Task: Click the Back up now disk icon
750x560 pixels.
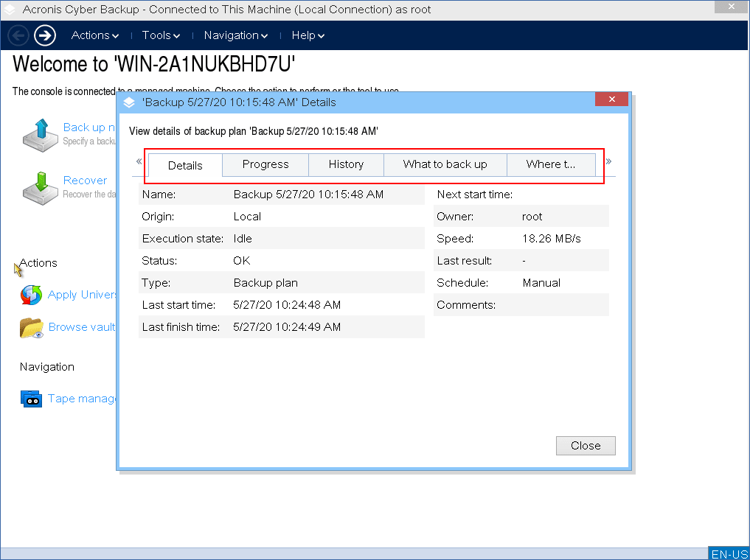Action: point(40,136)
